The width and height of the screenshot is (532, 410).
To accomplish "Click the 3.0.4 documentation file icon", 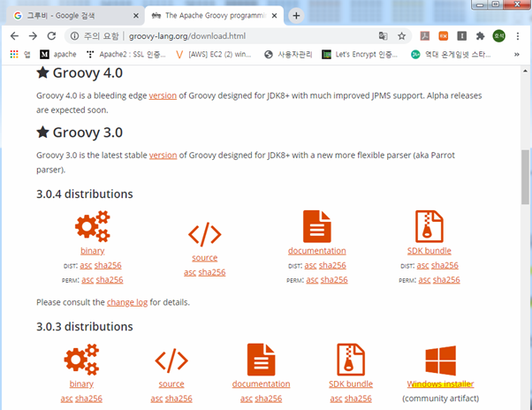I will pyautogui.click(x=317, y=226).
